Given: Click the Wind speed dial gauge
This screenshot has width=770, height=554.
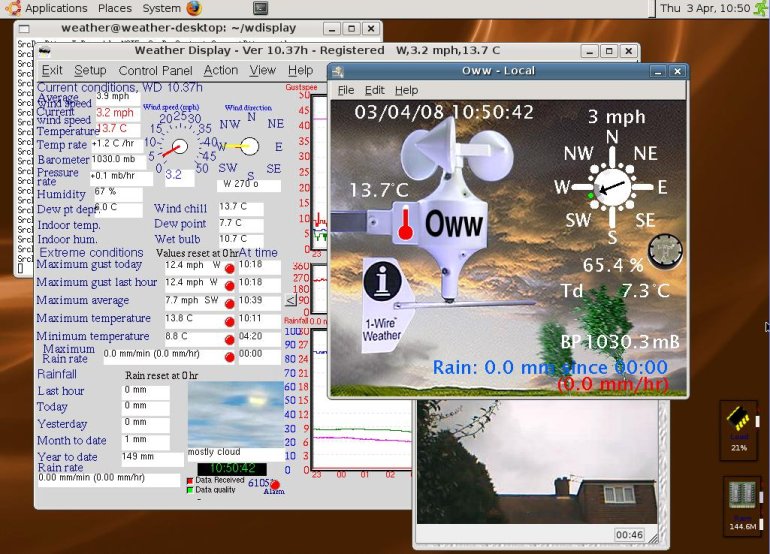Looking at the screenshot, I should pyautogui.click(x=179, y=146).
